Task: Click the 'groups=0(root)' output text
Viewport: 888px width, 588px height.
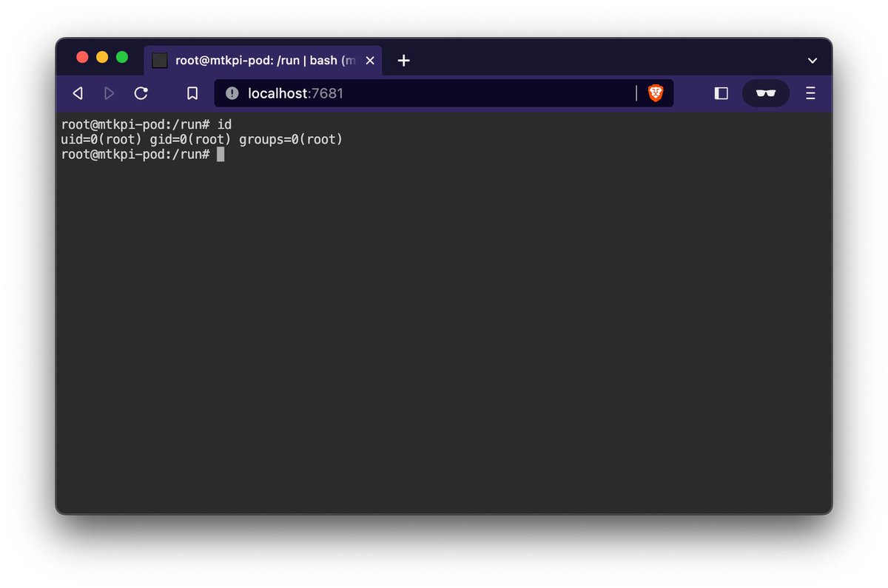Action: pyautogui.click(x=291, y=139)
